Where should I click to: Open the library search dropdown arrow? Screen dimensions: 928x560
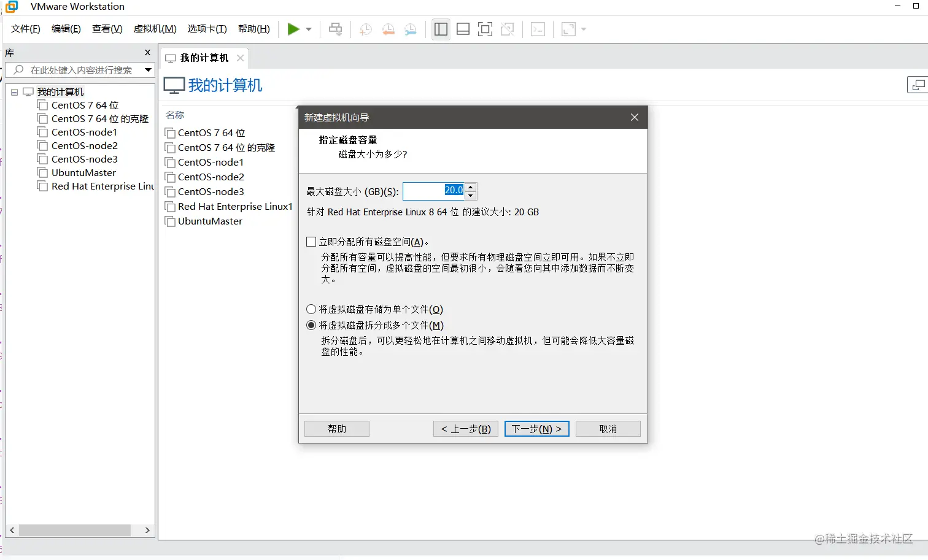pos(148,70)
